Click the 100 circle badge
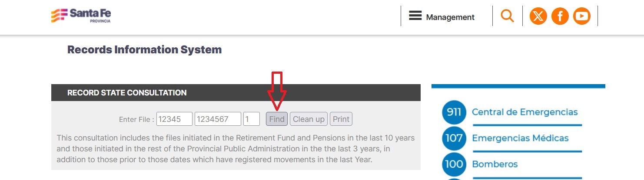This screenshot has height=180, width=644. pos(454,164)
